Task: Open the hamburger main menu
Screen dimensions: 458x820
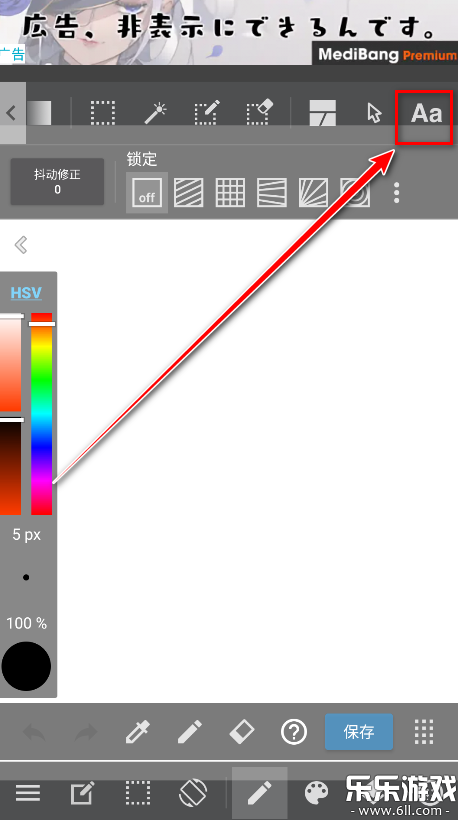Action: (x=28, y=793)
